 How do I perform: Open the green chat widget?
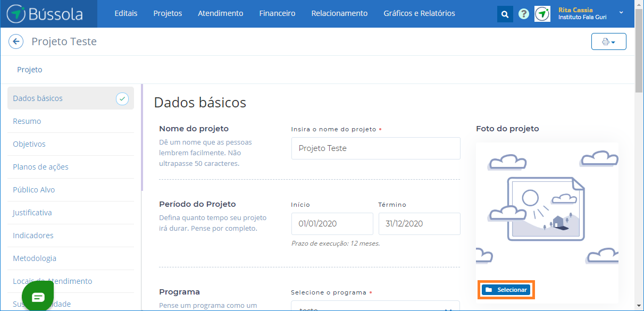(x=38, y=297)
